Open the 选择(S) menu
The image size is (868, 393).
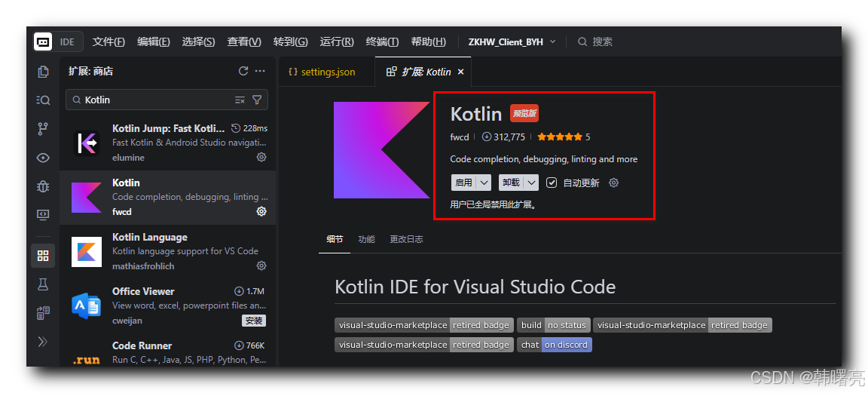(x=198, y=41)
